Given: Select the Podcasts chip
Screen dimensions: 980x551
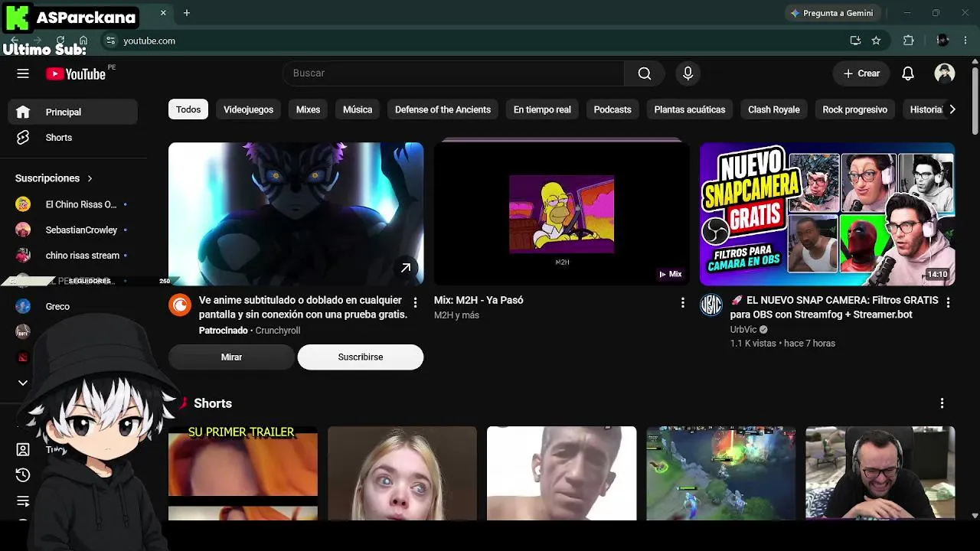Looking at the screenshot, I should pos(612,109).
